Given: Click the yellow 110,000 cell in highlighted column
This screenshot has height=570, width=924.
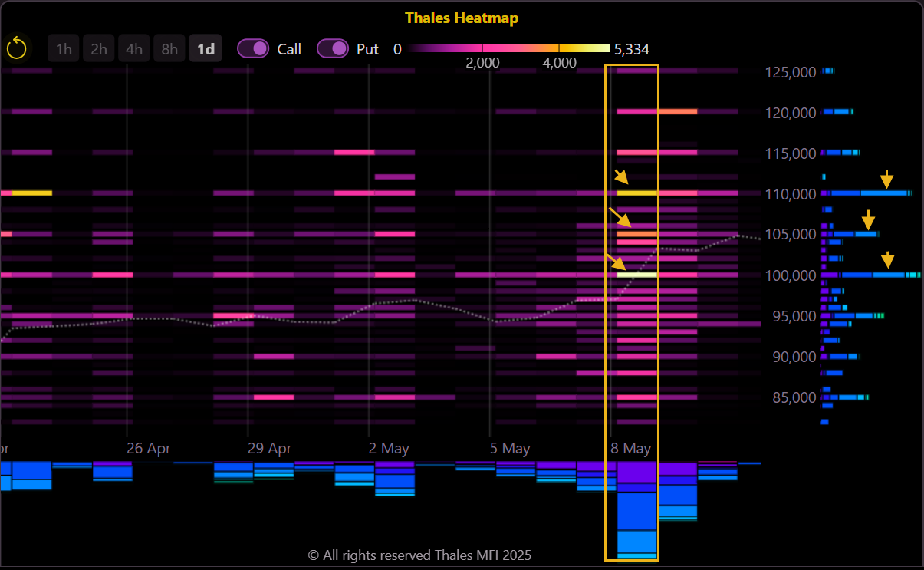Looking at the screenshot, I should tap(637, 193).
